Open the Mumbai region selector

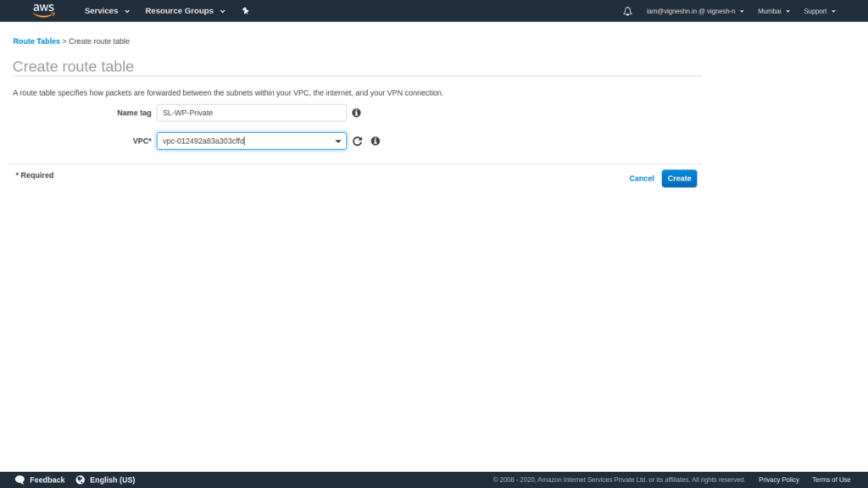click(x=773, y=11)
